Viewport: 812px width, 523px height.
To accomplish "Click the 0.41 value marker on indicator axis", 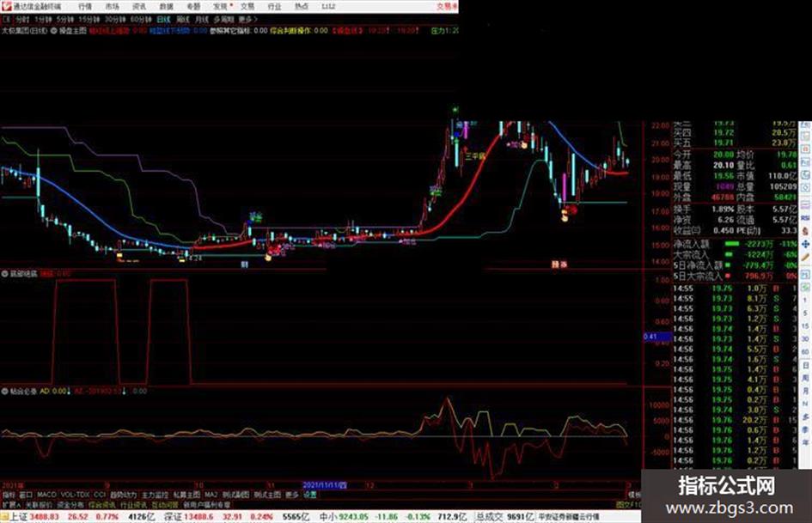I will tap(656, 337).
